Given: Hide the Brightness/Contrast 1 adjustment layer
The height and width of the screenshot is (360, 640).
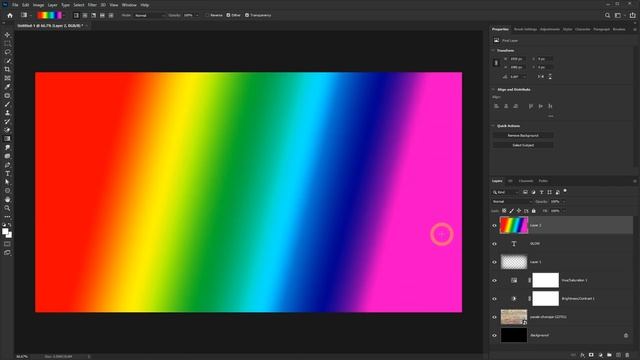Looking at the screenshot, I should tap(494, 299).
